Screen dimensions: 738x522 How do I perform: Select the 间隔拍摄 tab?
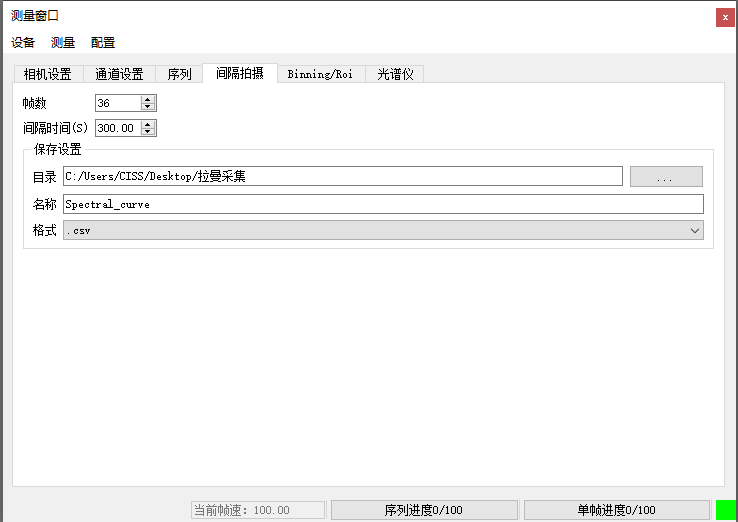click(x=240, y=73)
